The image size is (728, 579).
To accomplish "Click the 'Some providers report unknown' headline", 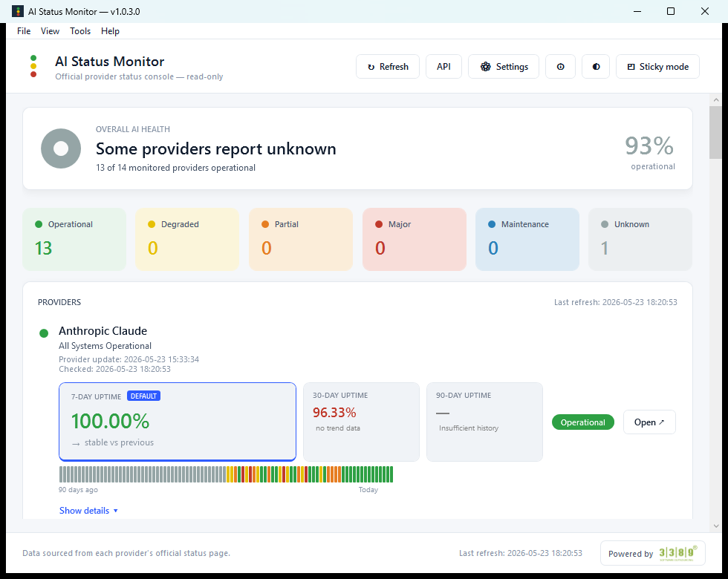I will pyautogui.click(x=216, y=149).
